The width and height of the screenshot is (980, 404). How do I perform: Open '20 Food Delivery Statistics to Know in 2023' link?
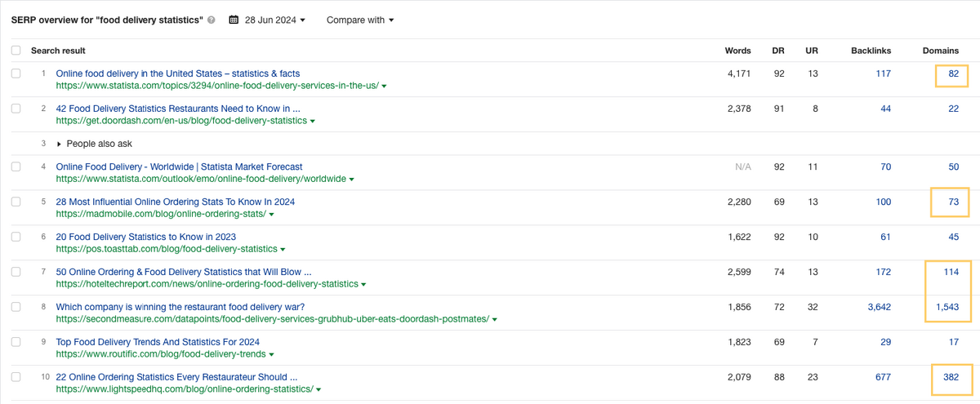click(x=146, y=237)
